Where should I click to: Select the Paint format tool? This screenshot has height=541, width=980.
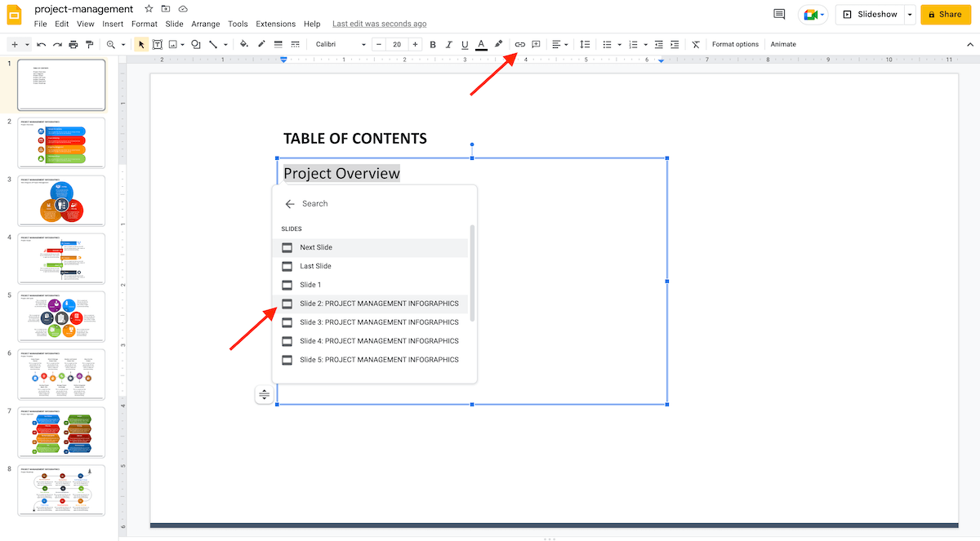pos(89,44)
